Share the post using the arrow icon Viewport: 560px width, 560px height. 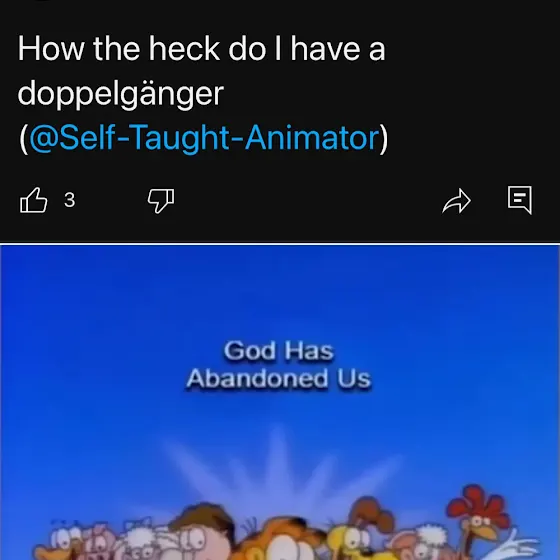click(x=456, y=201)
